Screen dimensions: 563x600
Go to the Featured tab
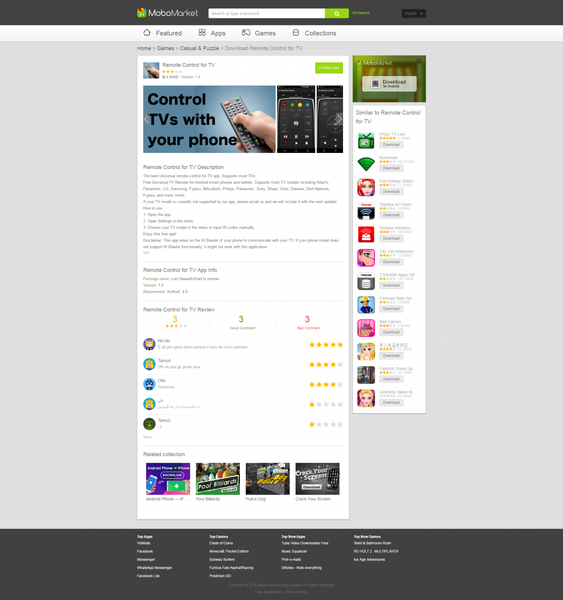click(162, 33)
